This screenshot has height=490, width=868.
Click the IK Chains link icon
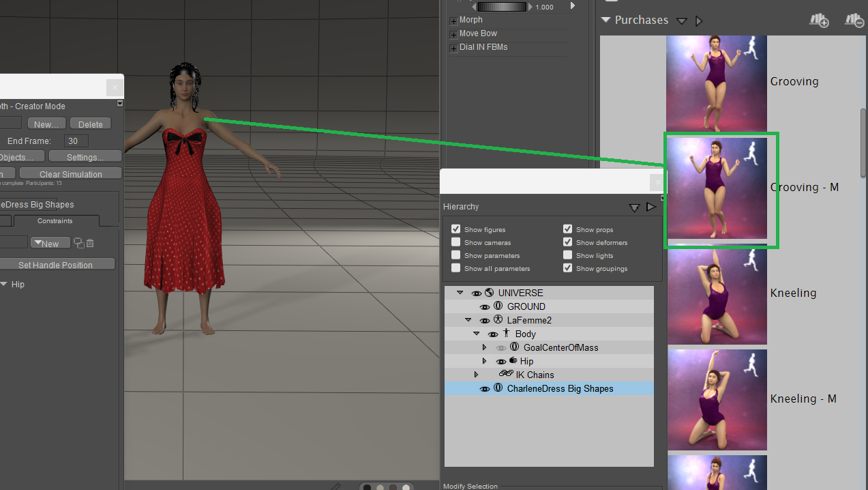pos(506,375)
